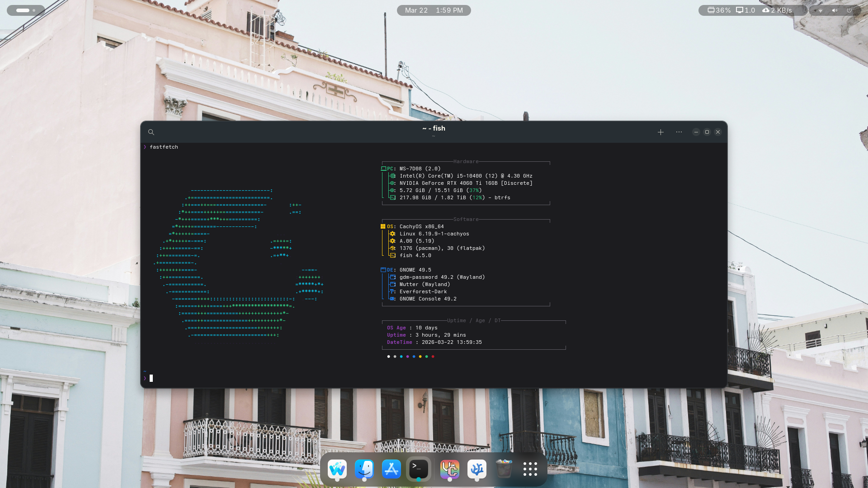The image size is (868, 488).
Task: Launch Waterfox from the dock
Action: tap(338, 469)
